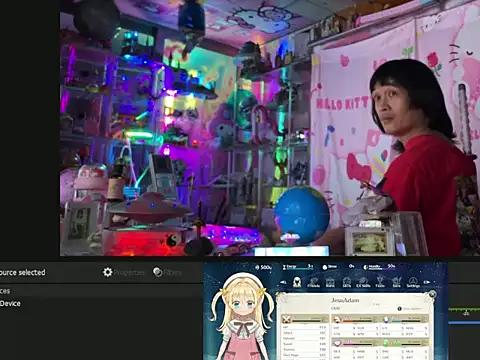This screenshot has height=360, width=480.
Task: Open the Bank menu icon
Action: click(x=330, y=282)
